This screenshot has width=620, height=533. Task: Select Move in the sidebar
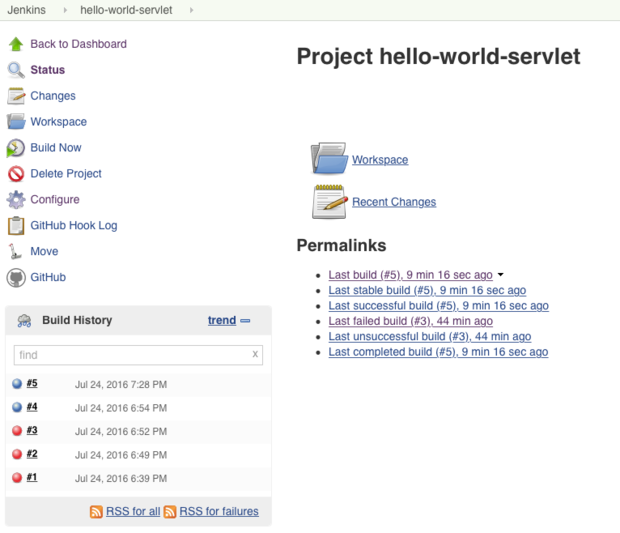pyautogui.click(x=44, y=251)
